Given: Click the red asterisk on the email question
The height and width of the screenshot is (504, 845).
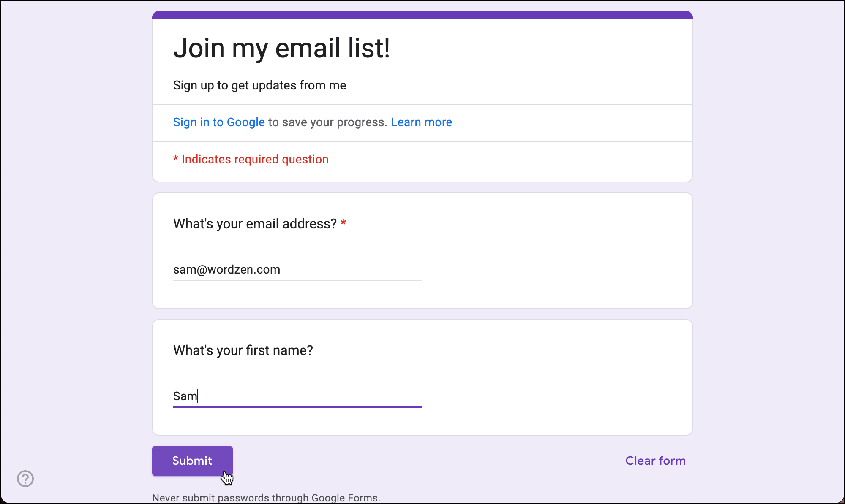Looking at the screenshot, I should [x=343, y=223].
